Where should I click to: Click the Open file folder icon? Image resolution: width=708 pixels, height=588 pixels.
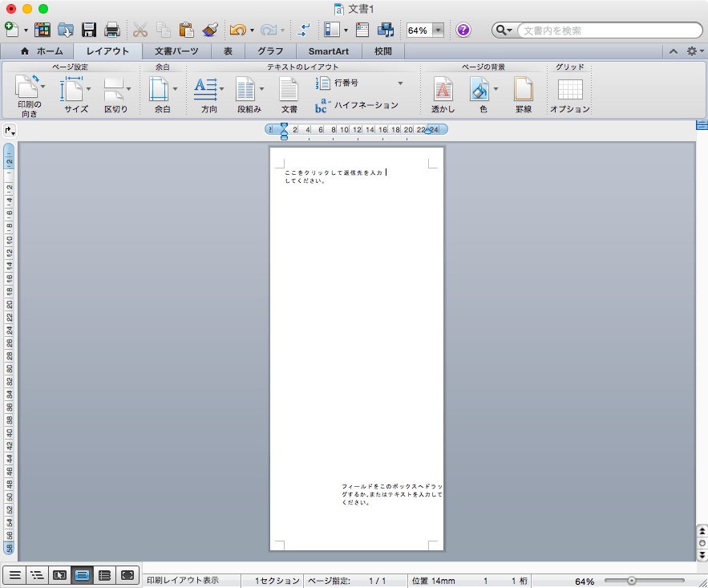pyautogui.click(x=66, y=30)
